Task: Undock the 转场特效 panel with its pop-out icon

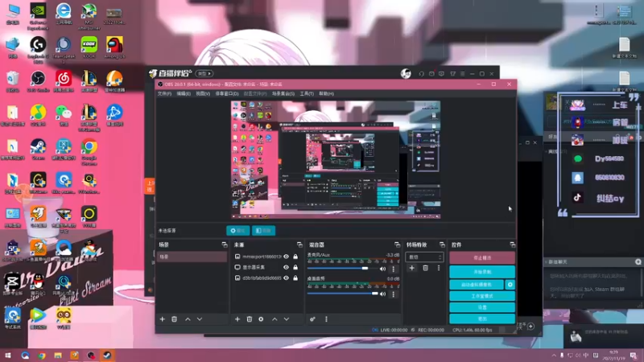Action: coord(442,245)
